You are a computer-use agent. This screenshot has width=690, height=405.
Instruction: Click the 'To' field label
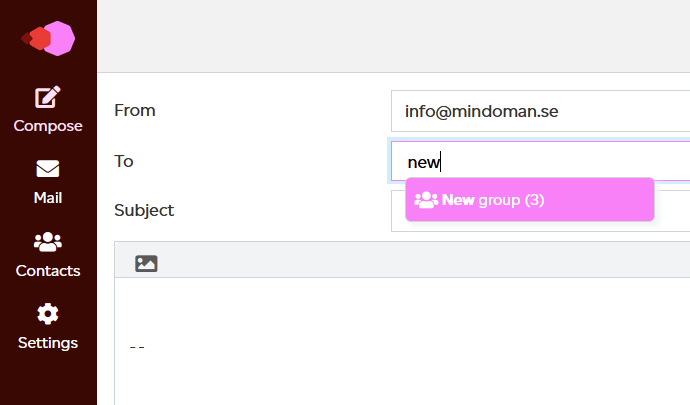[124, 161]
